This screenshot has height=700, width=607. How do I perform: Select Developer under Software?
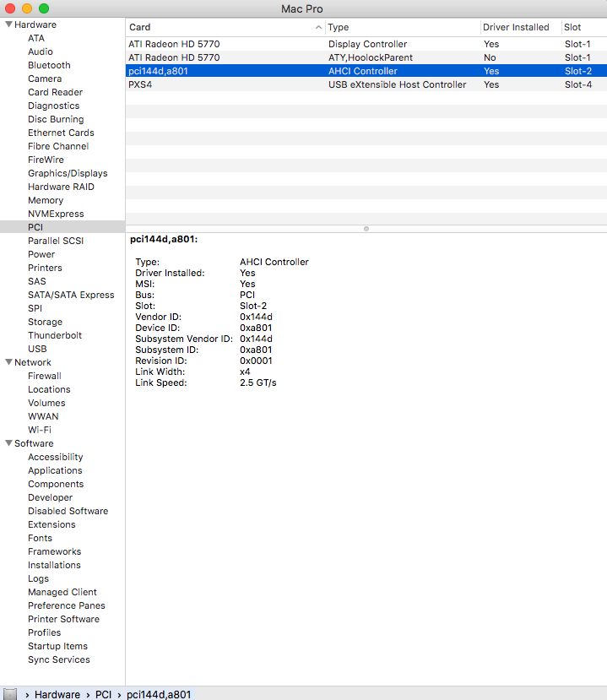pos(50,497)
